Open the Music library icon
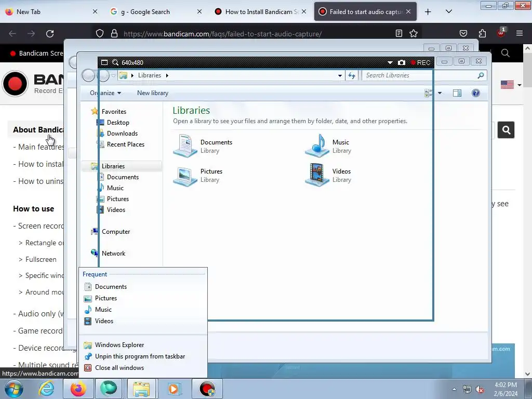532x399 pixels. 317,146
